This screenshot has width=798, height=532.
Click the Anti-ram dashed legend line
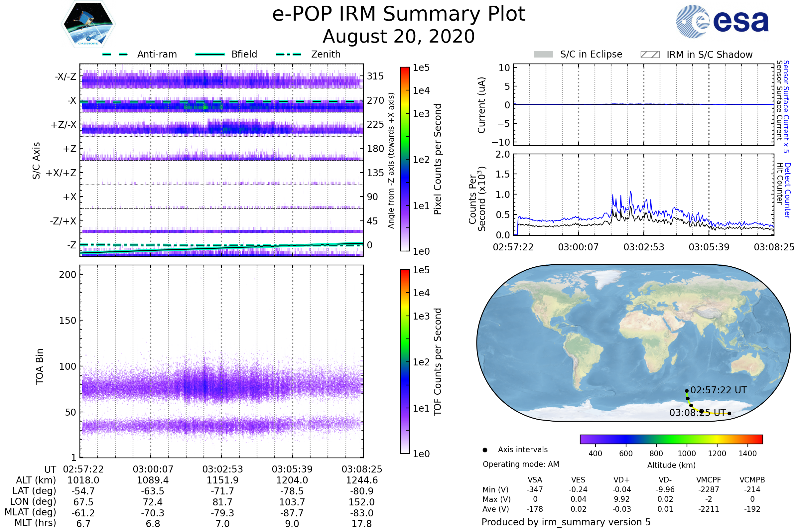115,54
